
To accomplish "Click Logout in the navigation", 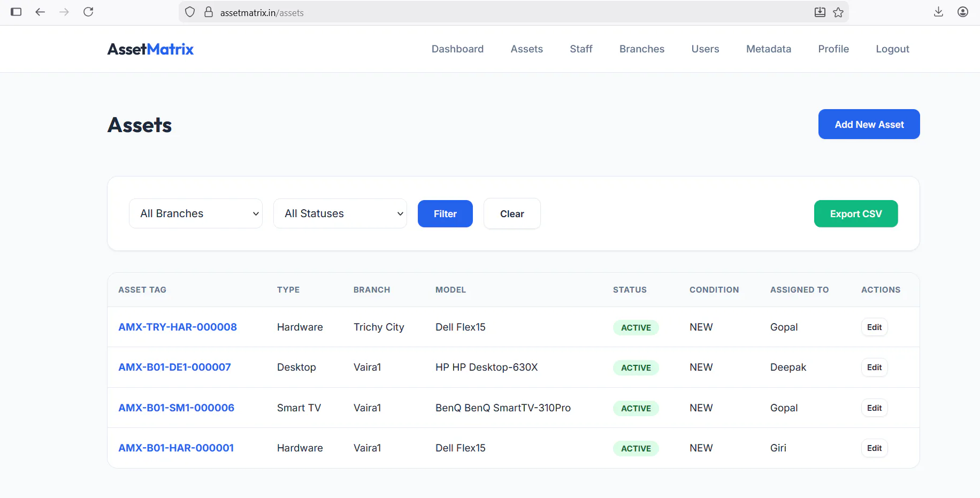I will pyautogui.click(x=892, y=49).
